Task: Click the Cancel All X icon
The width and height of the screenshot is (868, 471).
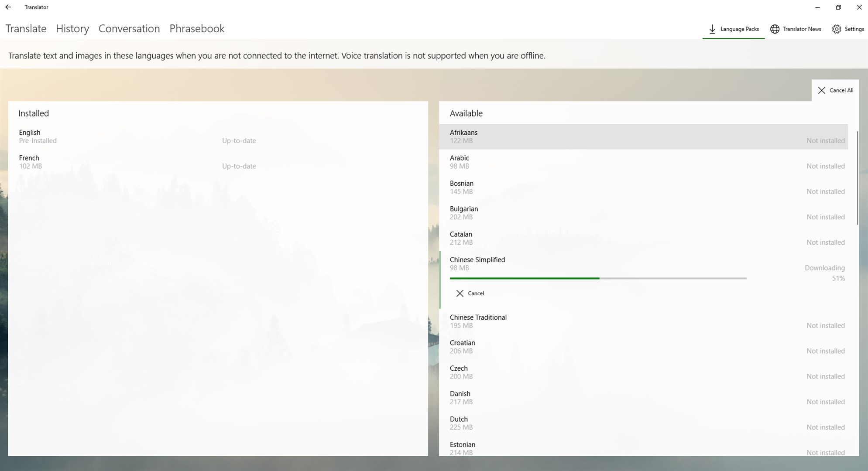Action: (821, 90)
